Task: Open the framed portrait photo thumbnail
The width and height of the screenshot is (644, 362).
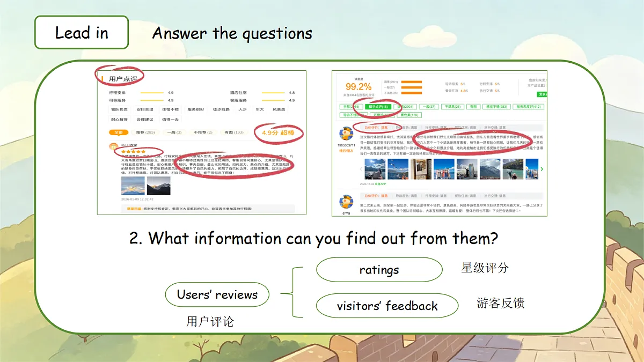Action: point(421,169)
